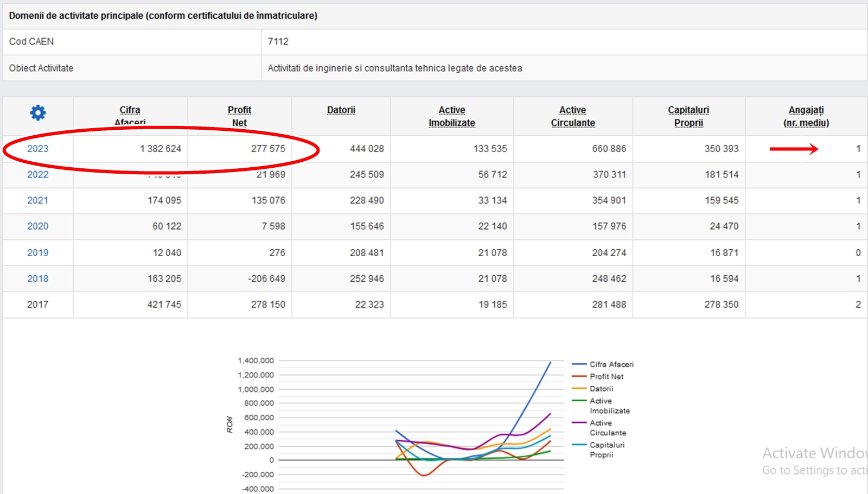
Task: Select the 277 575 net profit value
Action: pos(268,149)
